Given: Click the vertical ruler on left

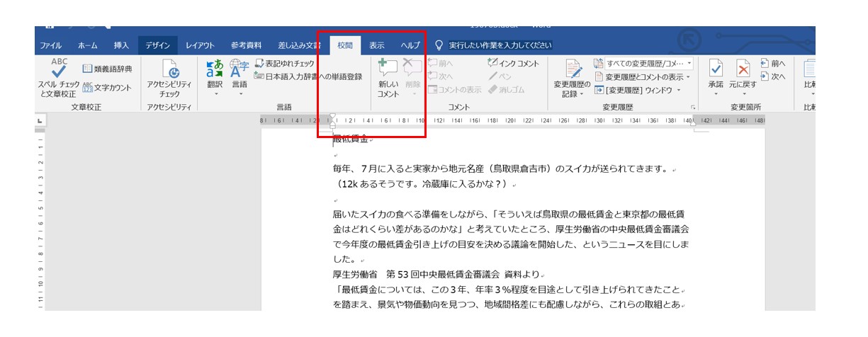Looking at the screenshot, I should [39, 221].
